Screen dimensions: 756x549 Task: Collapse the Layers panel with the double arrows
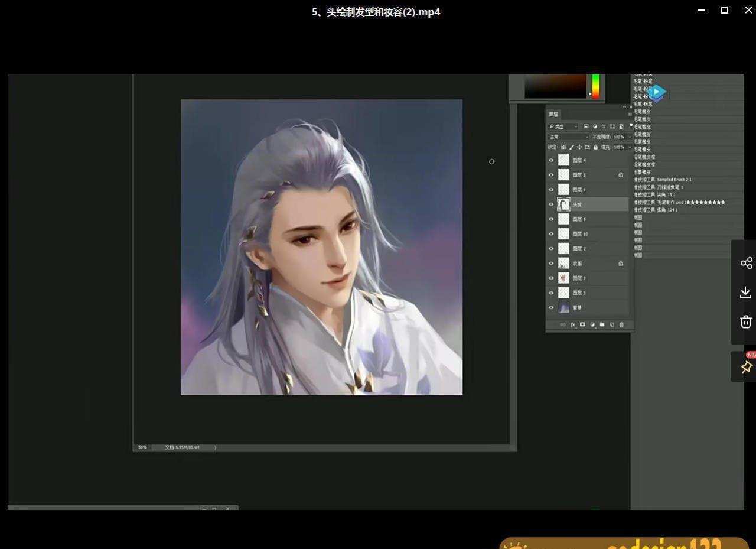pos(625,107)
